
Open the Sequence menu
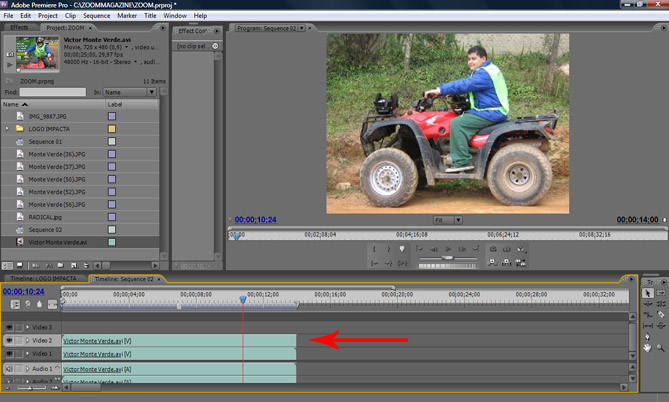pos(97,16)
